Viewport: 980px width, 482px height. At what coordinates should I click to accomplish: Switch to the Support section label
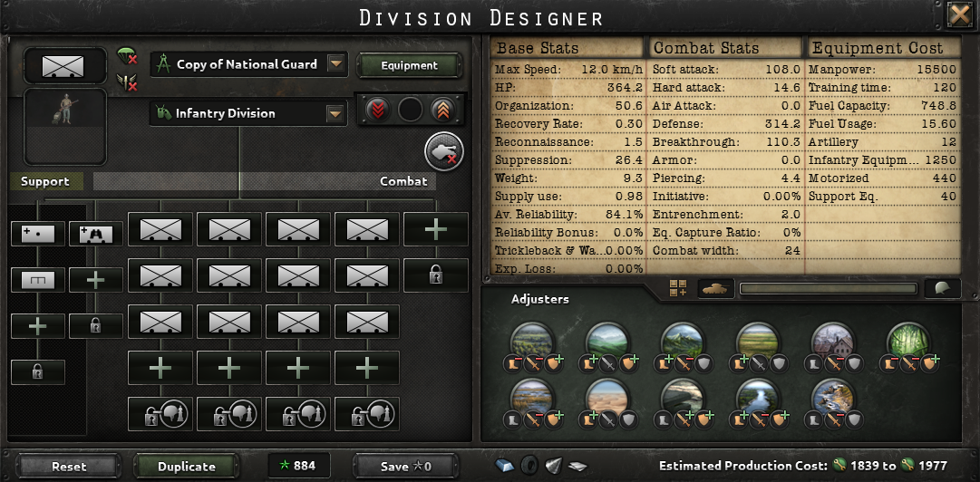pos(45,182)
